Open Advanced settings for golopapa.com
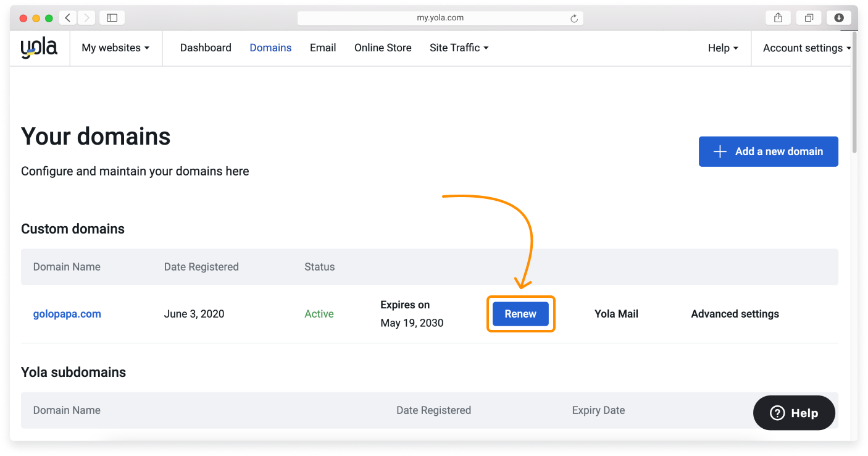868x456 pixels. pos(735,314)
